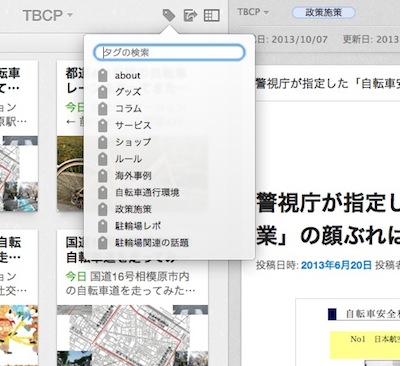Focus the タグの検索 search field
Viewport: 400px width, 366px height.
pos(170,52)
